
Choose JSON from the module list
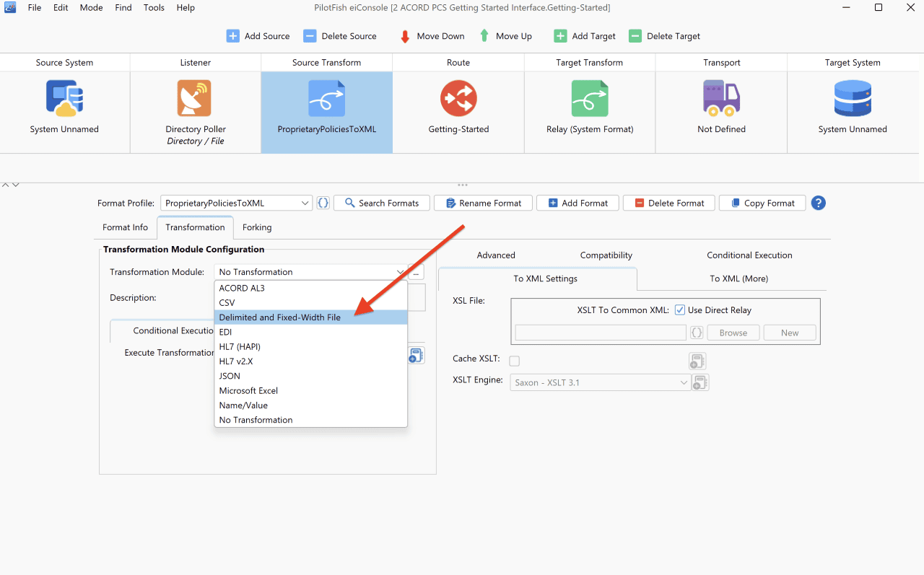(x=311, y=376)
